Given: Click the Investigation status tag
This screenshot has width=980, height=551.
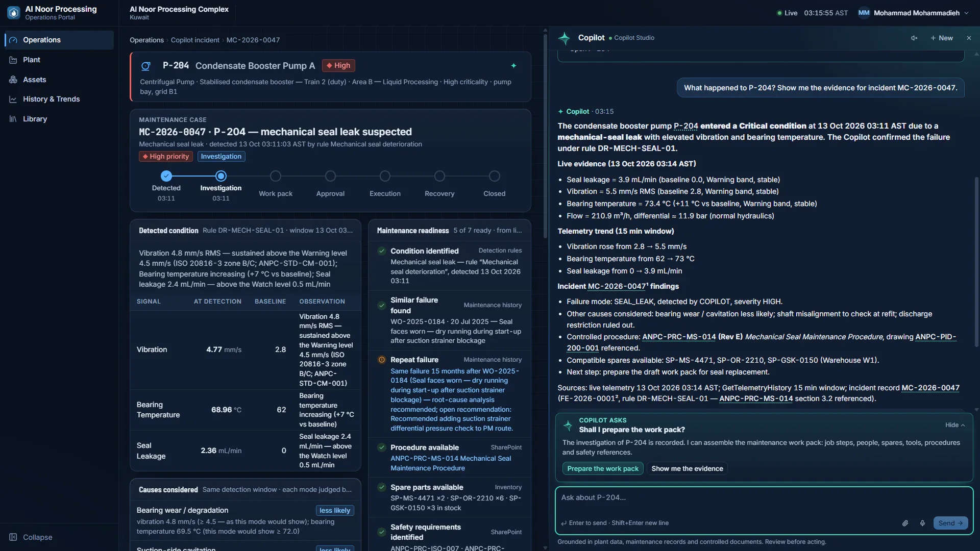Looking at the screenshot, I should [221, 157].
